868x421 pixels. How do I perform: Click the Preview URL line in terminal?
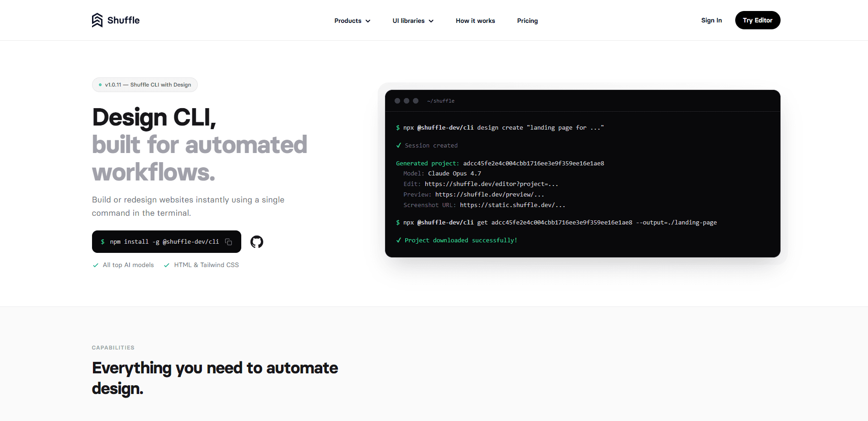tap(474, 195)
